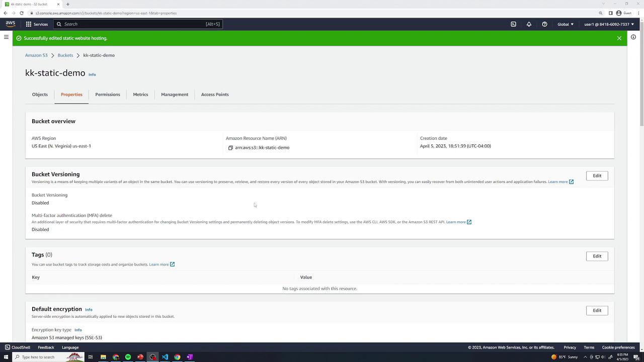Open the Global region dropdown
This screenshot has height=362, width=644.
tap(565, 24)
